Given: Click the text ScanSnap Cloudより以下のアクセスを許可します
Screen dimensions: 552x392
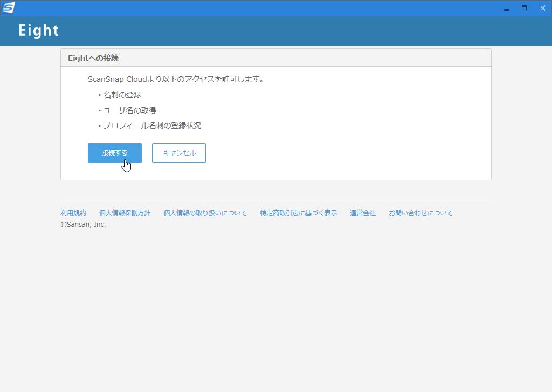Looking at the screenshot, I should click(x=176, y=80).
